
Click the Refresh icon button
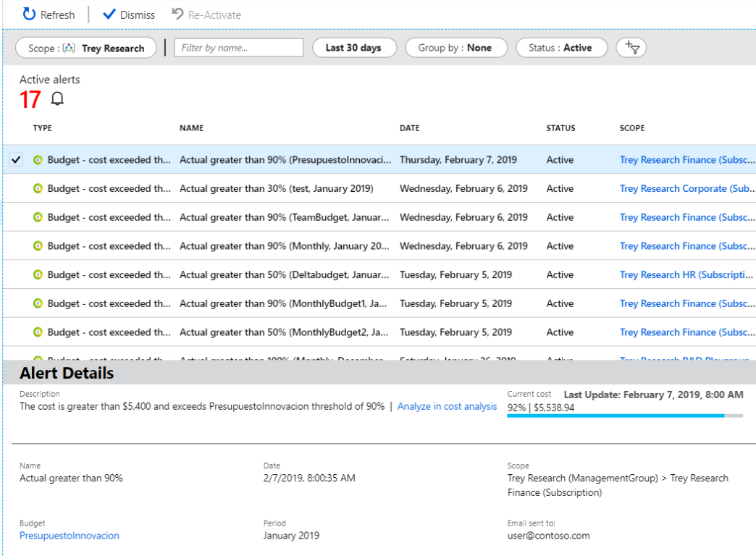pyautogui.click(x=30, y=14)
